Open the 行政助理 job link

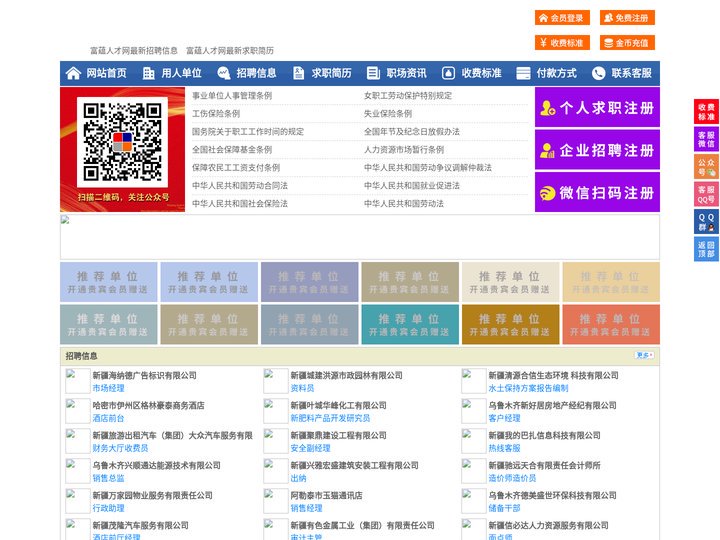pos(108,508)
